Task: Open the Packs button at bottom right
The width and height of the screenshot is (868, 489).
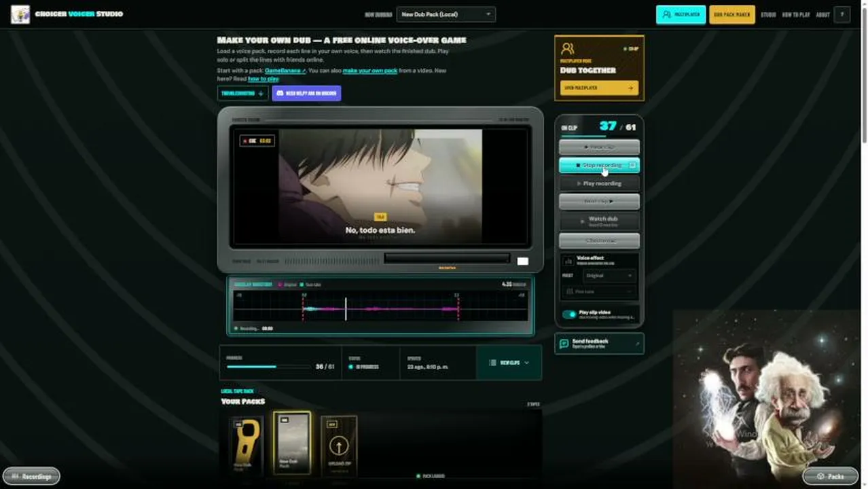Action: 830,476
